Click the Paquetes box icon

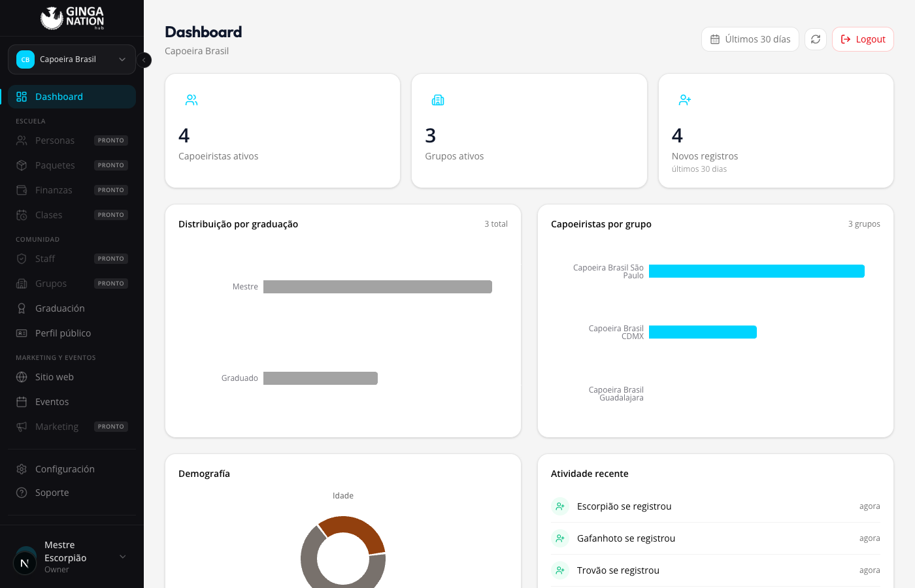(x=22, y=165)
